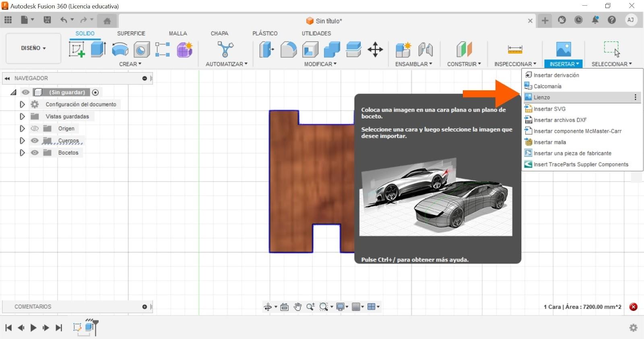Show the hidden Origen folder

click(x=35, y=128)
